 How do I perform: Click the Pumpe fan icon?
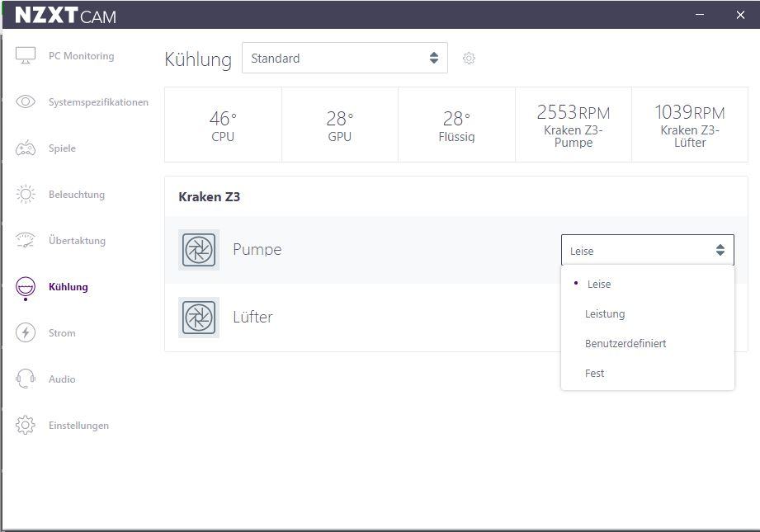point(199,250)
